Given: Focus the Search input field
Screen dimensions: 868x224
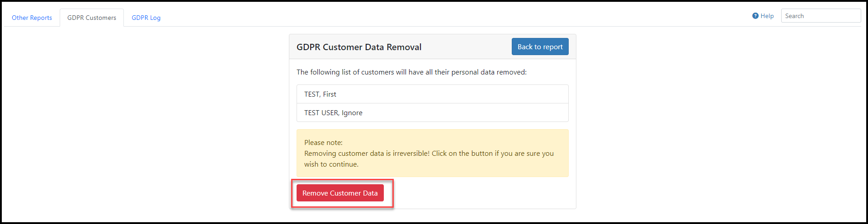Looking at the screenshot, I should pos(821,16).
